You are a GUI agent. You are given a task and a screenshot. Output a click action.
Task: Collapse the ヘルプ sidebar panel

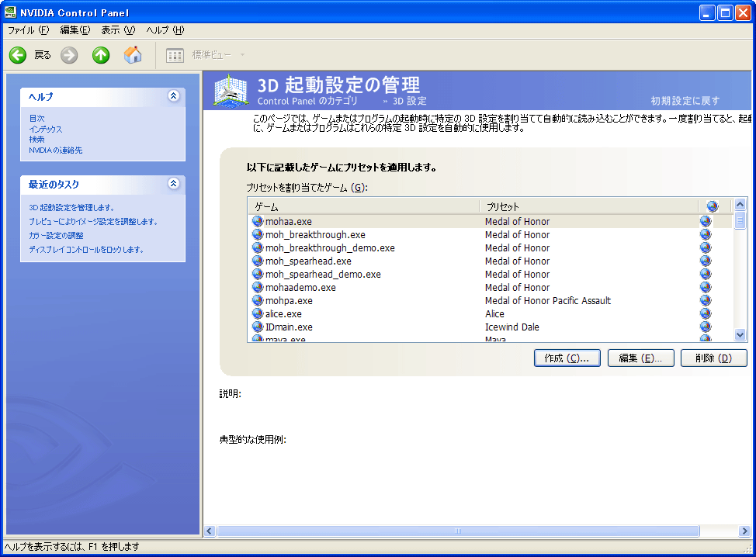[x=174, y=96]
